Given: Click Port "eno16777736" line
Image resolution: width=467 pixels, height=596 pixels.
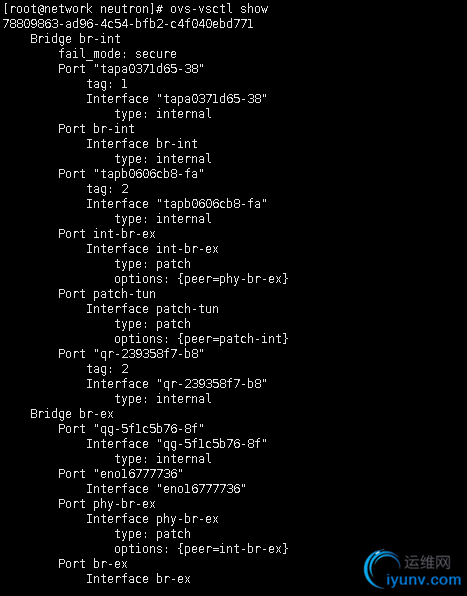Looking at the screenshot, I should pyautogui.click(x=121, y=474).
